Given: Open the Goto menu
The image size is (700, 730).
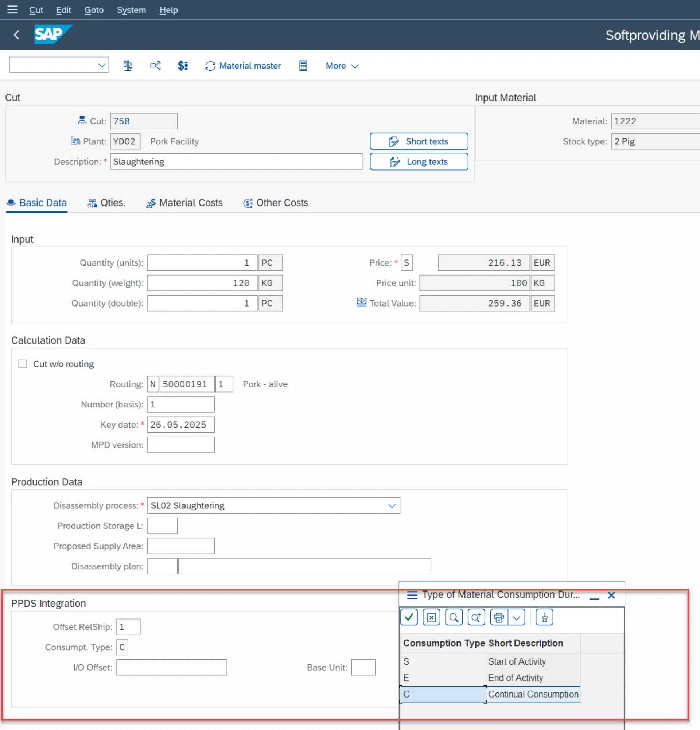Looking at the screenshot, I should pos(94,10).
